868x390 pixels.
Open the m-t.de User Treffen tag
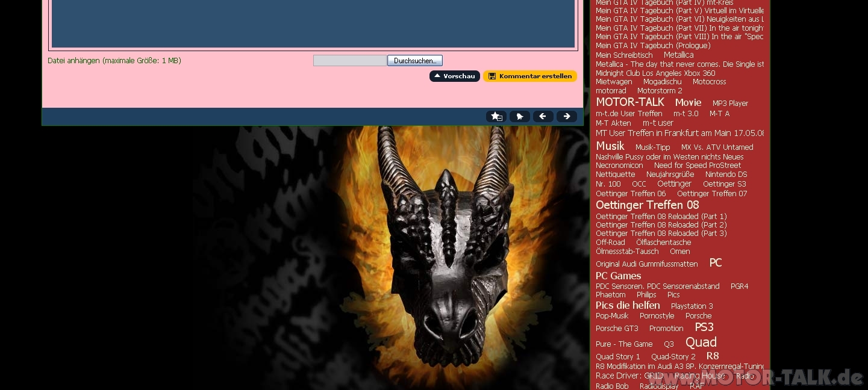coord(629,114)
